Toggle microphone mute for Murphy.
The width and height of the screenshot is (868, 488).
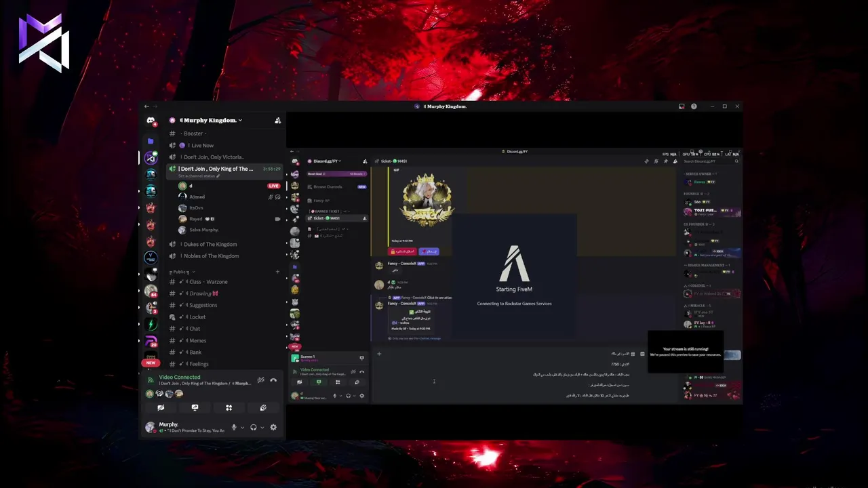(234, 427)
